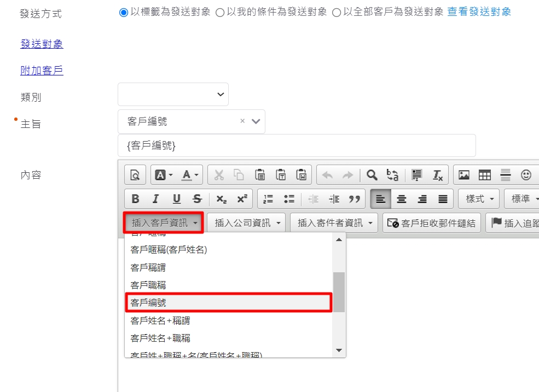Viewport: 539px width, 392px height.
Task: Insert an image into content
Action: point(464,175)
